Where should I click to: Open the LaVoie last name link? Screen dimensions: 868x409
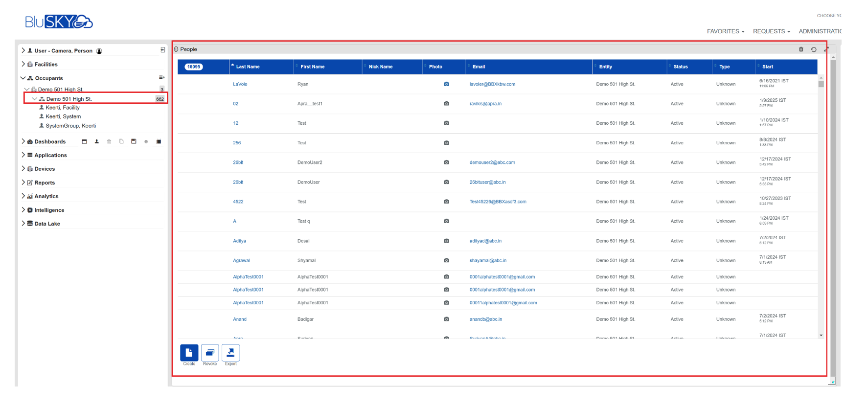(240, 84)
